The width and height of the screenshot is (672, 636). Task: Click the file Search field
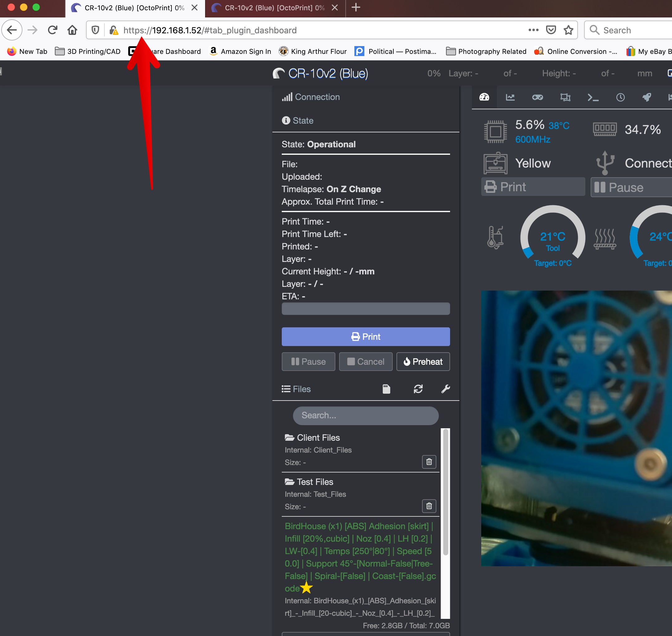coord(365,415)
